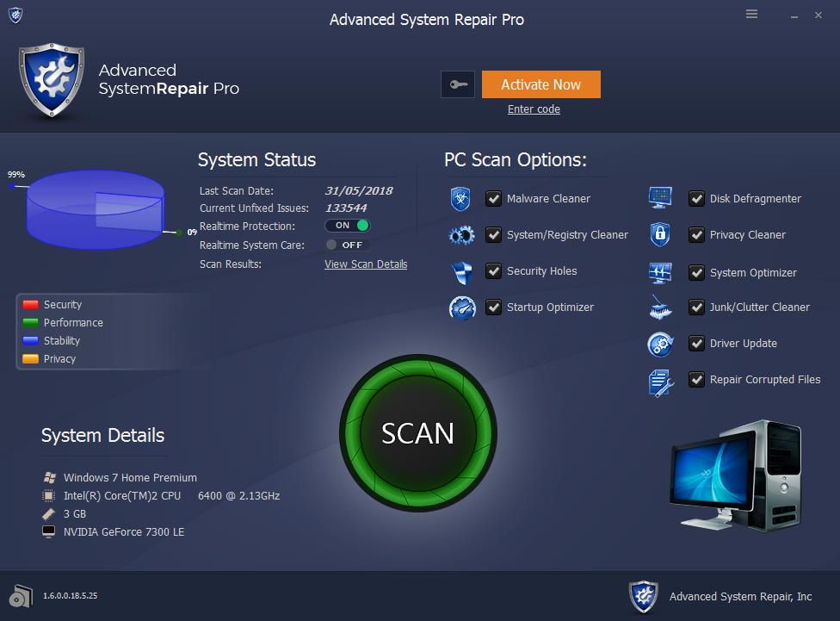Turn on the Realtime System Care toggle
Image resolution: width=840 pixels, height=621 pixels.
348,245
